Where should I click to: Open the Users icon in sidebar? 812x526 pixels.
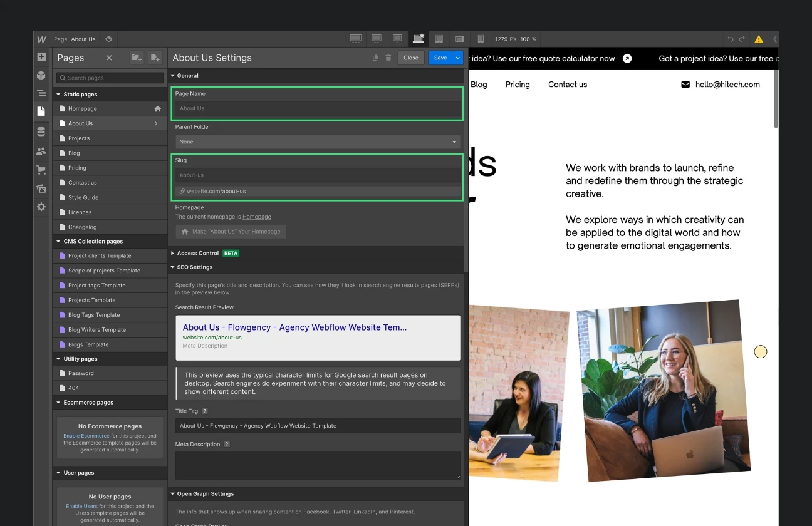[x=41, y=151]
